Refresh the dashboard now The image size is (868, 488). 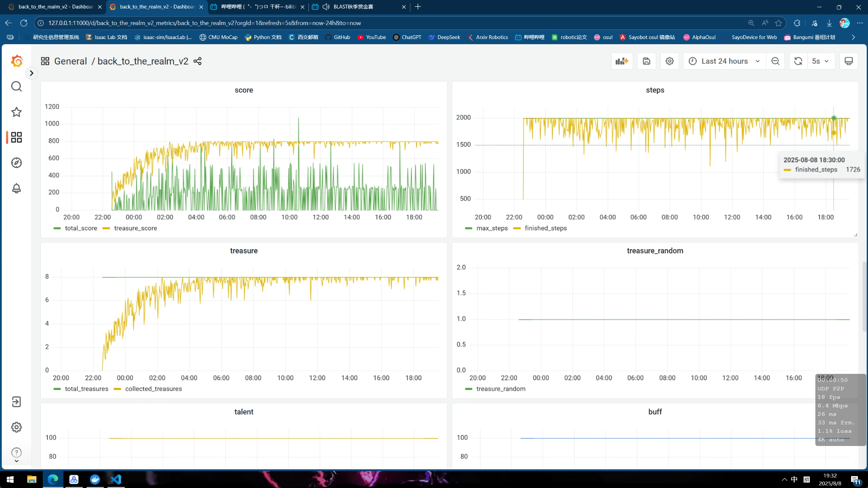[x=798, y=61]
